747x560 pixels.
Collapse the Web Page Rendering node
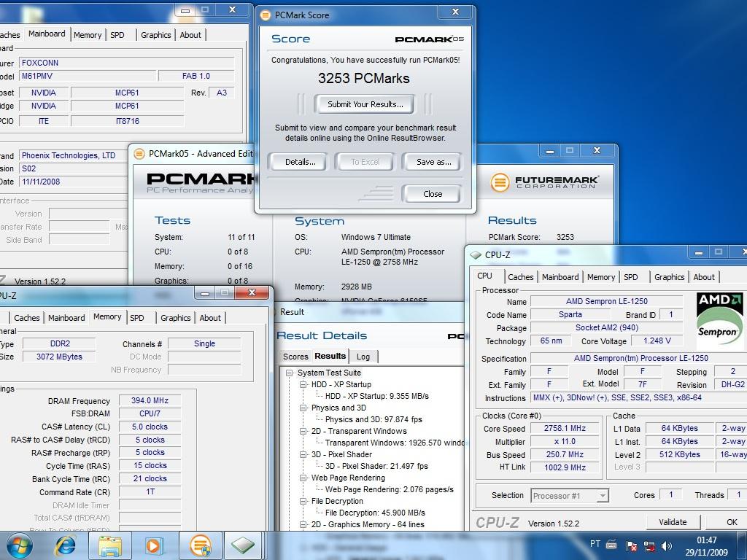click(x=303, y=478)
